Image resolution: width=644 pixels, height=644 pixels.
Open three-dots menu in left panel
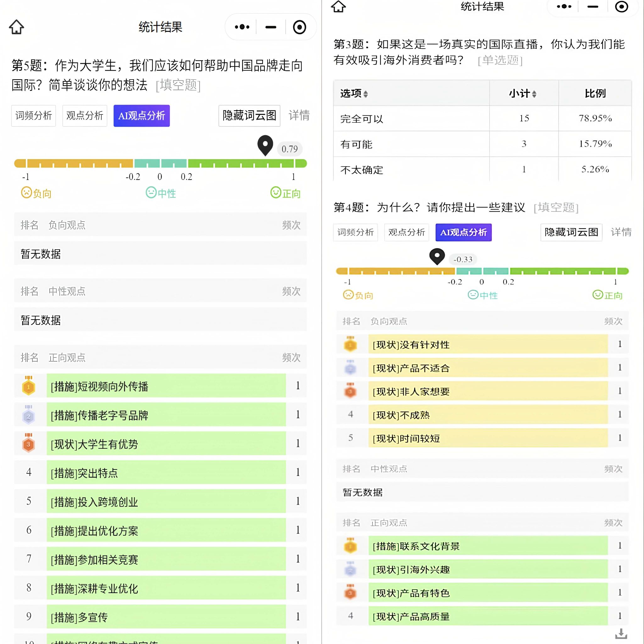tap(242, 27)
